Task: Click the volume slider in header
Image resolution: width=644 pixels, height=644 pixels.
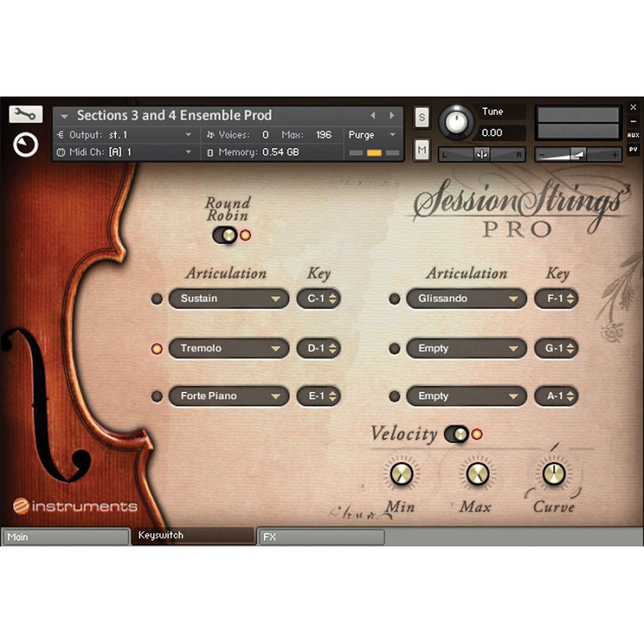Action: click(x=577, y=154)
